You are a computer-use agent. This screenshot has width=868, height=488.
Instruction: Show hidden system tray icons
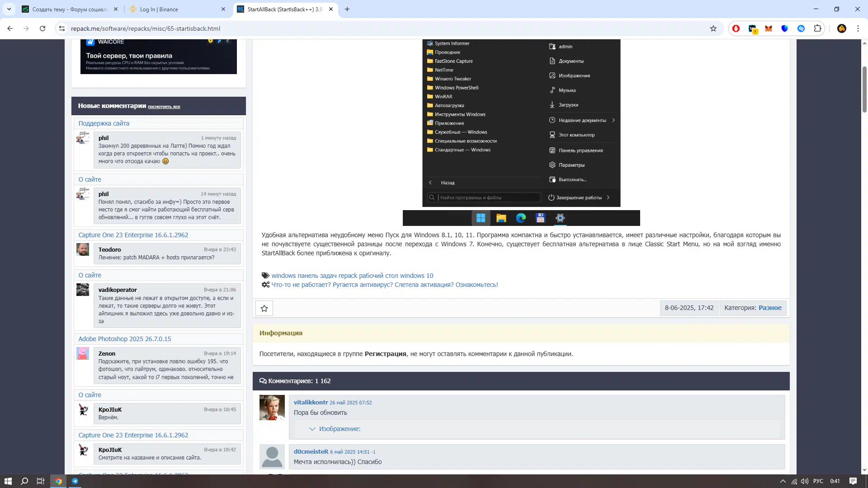point(783,481)
